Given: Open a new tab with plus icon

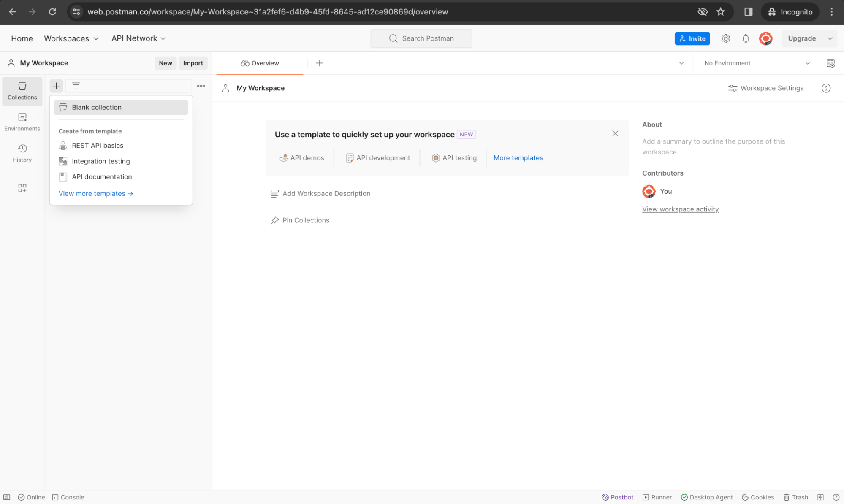Looking at the screenshot, I should coord(319,63).
